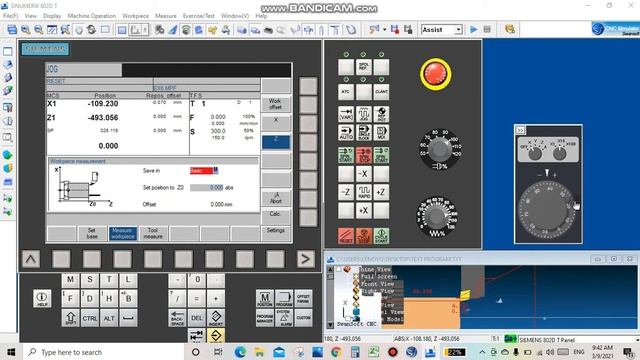Click the red cycle stop key
640x360 pixels.
(363, 236)
